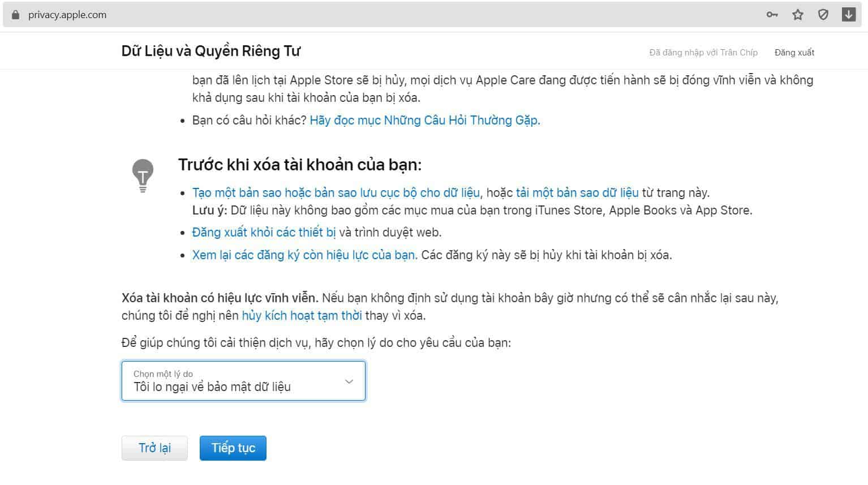Click the chevron arrow on the reason selector
The image size is (868, 485).
click(349, 381)
